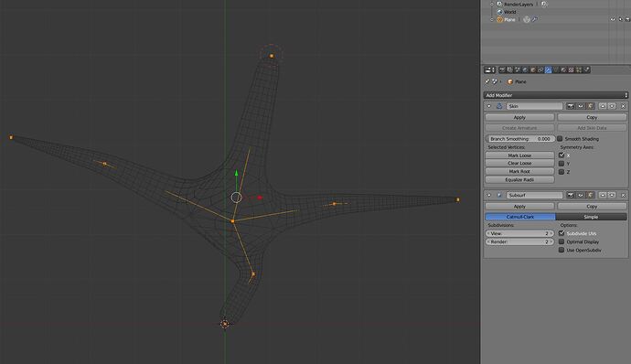This screenshot has width=631, height=364.
Task: Move the Subsurf modifier down in stack
Action: point(612,196)
